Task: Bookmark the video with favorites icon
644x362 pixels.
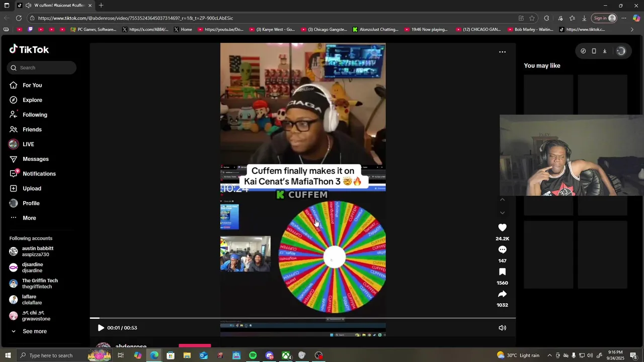Action: (502, 272)
